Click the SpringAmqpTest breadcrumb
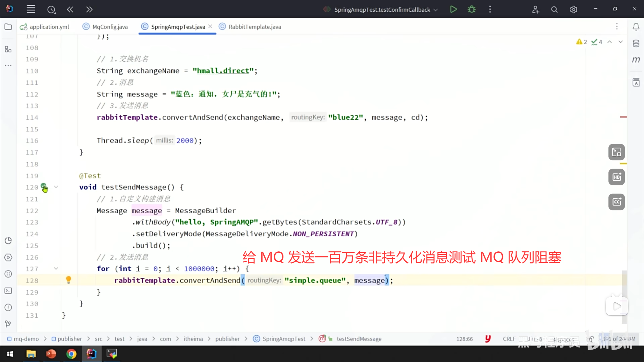 tap(284, 339)
